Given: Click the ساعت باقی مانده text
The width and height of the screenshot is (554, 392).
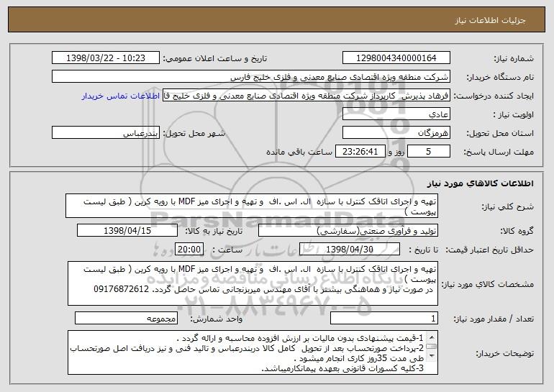Looking at the screenshot, I should pos(299,152).
